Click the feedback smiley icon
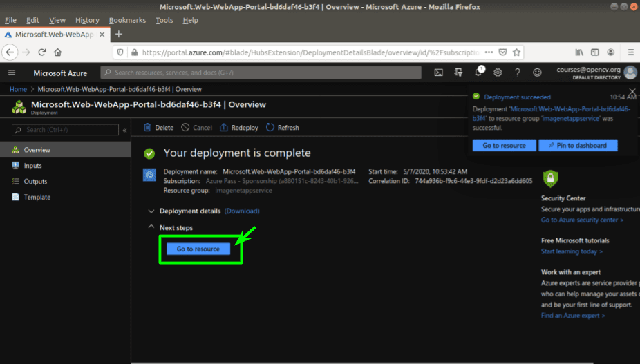This screenshot has height=364, width=640. [537, 73]
